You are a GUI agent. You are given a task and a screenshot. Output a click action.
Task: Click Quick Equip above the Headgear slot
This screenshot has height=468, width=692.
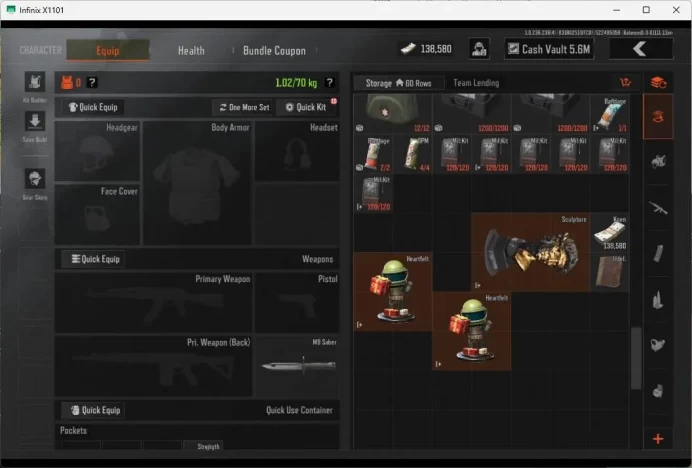[93, 107]
